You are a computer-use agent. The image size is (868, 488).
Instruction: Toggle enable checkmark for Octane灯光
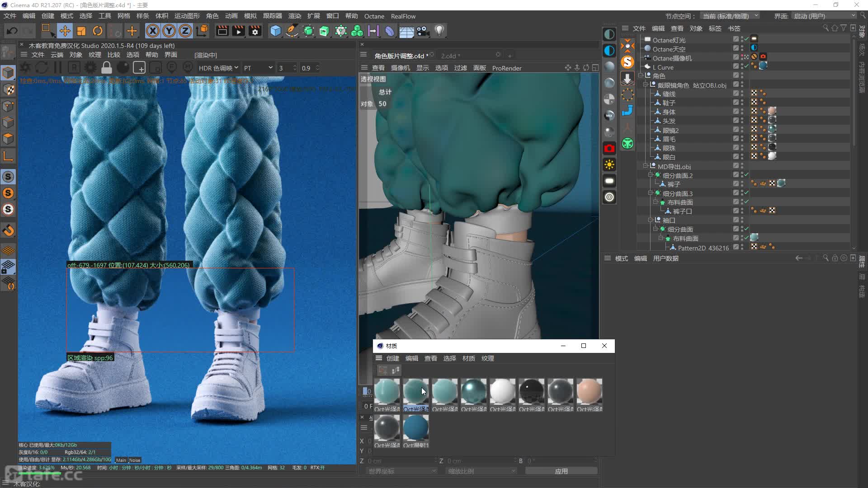(x=746, y=39)
